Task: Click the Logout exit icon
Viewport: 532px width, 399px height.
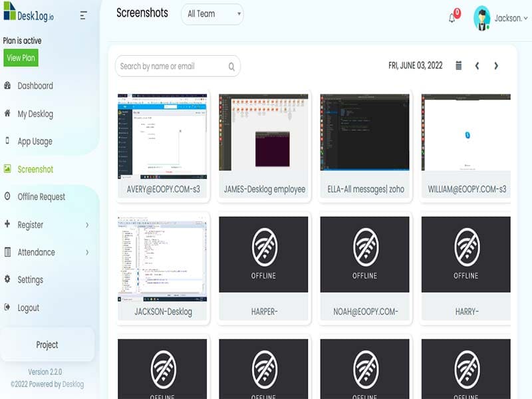Action: (7, 307)
